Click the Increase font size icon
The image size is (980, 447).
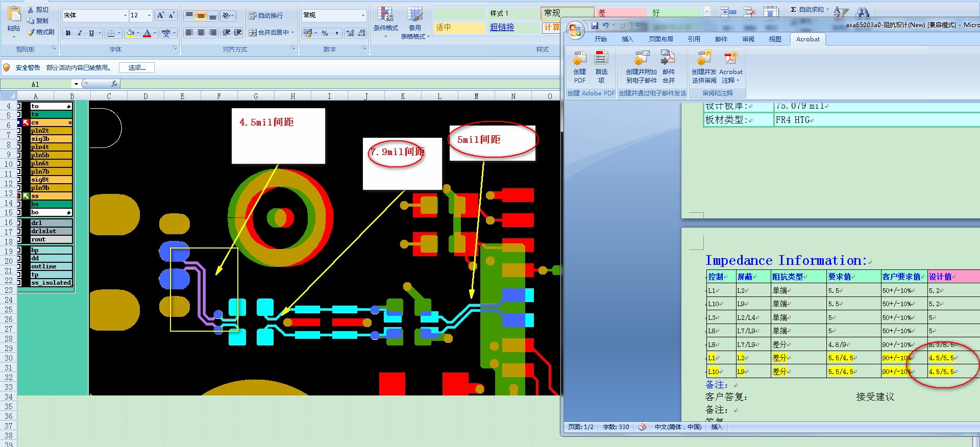[x=160, y=15]
